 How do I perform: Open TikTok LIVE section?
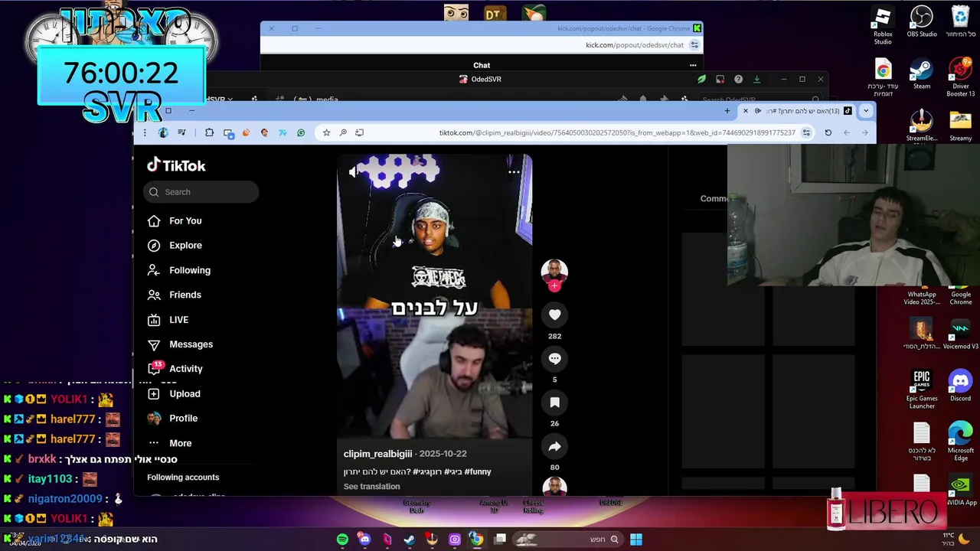[168, 320]
